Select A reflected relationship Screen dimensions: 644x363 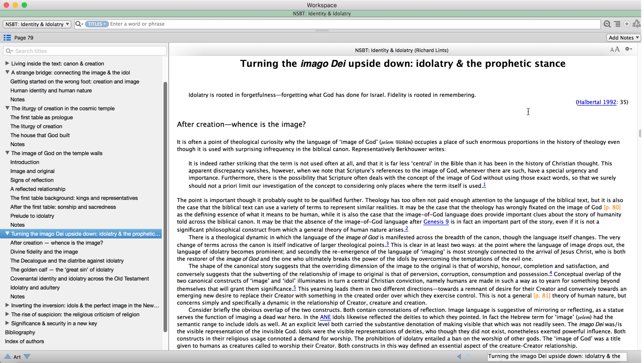tap(38, 189)
